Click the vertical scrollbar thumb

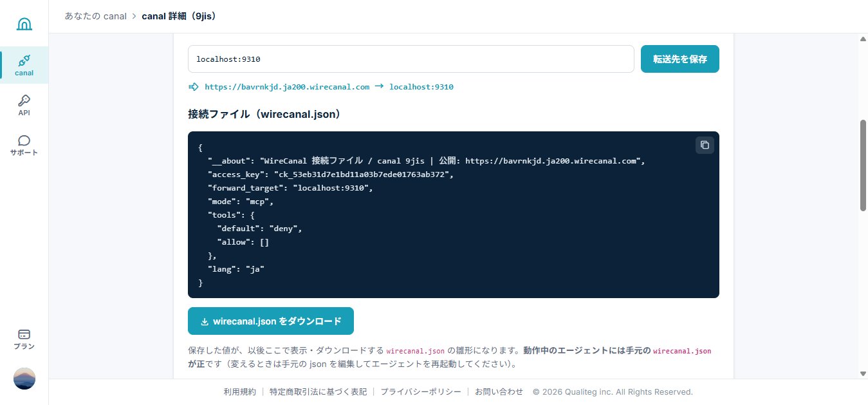point(863,165)
